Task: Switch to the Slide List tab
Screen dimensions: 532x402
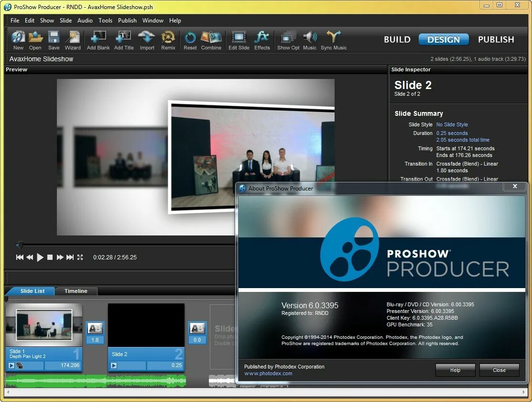Action: click(x=32, y=291)
